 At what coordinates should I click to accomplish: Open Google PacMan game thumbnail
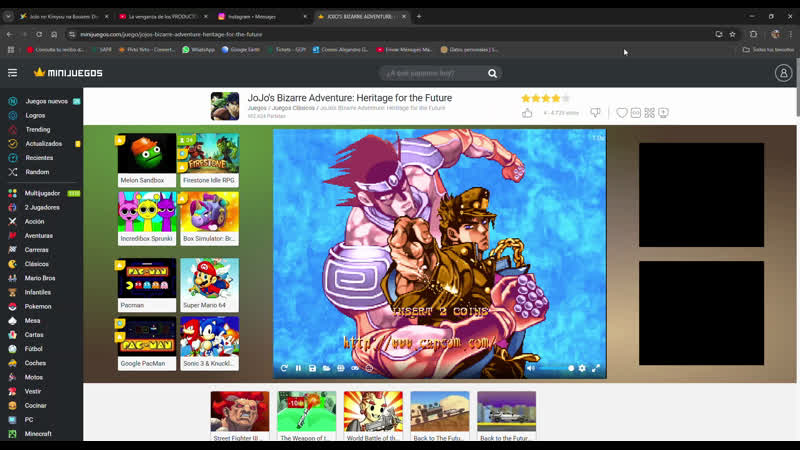147,343
